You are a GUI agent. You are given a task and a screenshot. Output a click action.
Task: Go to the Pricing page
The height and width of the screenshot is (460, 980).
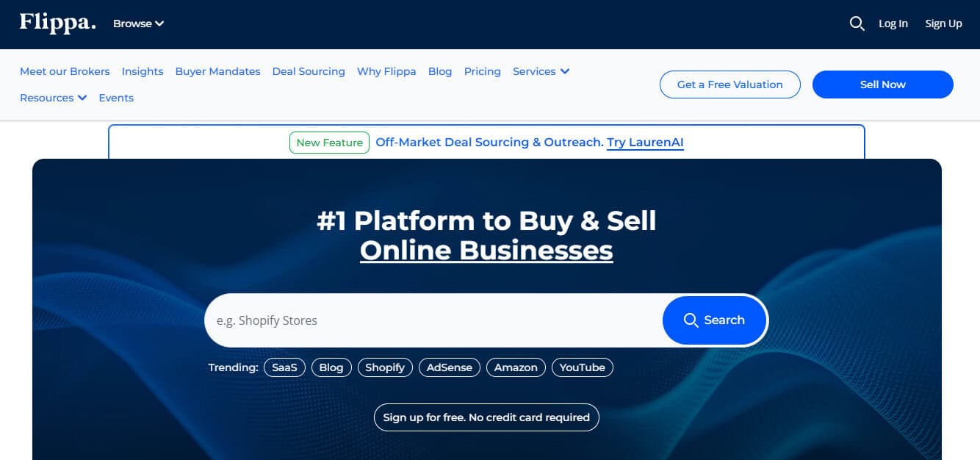pos(482,71)
